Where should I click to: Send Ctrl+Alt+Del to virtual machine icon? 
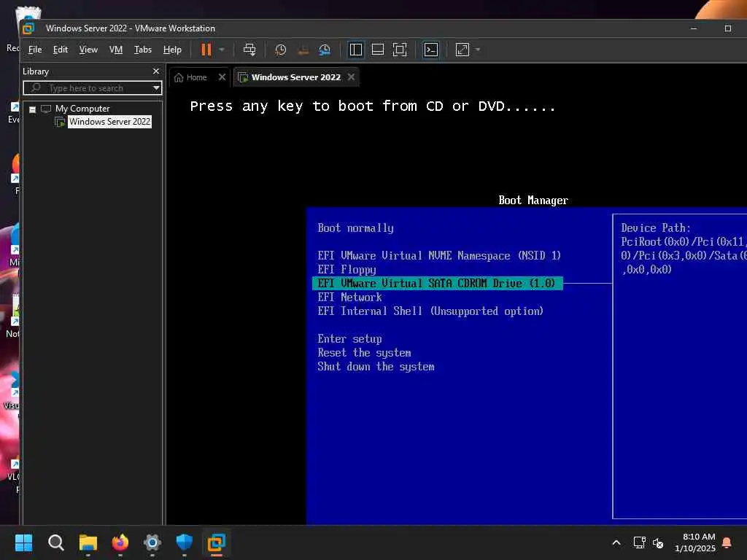point(249,50)
